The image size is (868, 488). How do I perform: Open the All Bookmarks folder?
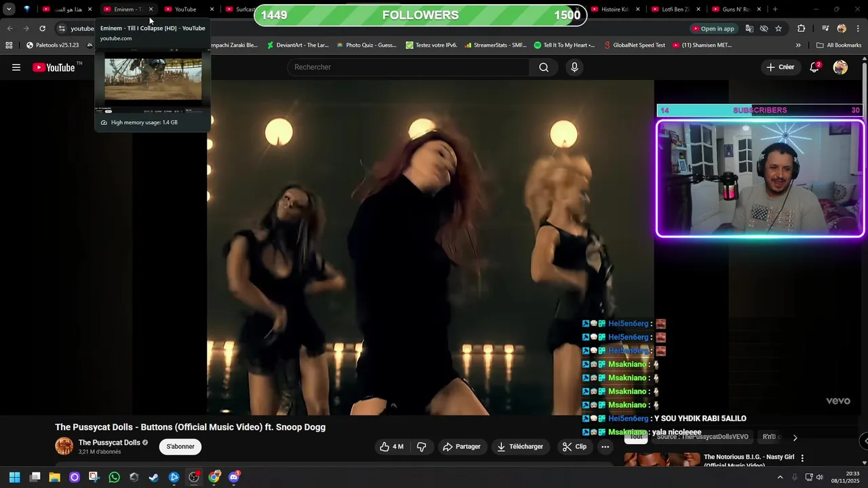click(x=839, y=45)
